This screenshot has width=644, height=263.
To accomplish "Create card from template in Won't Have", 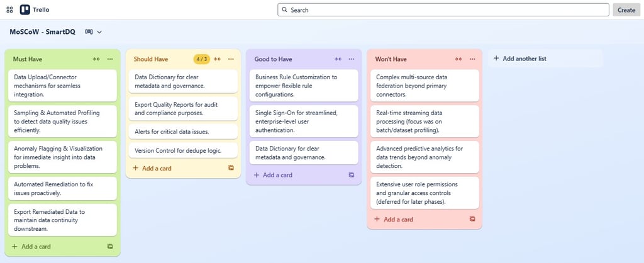I will [472, 219].
